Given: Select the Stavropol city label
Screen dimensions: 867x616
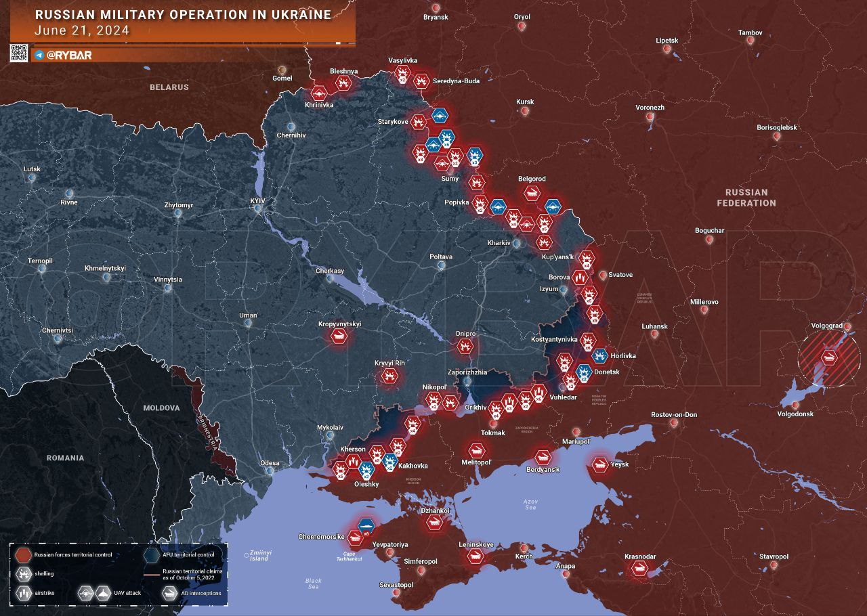Looking at the screenshot, I should (x=774, y=556).
